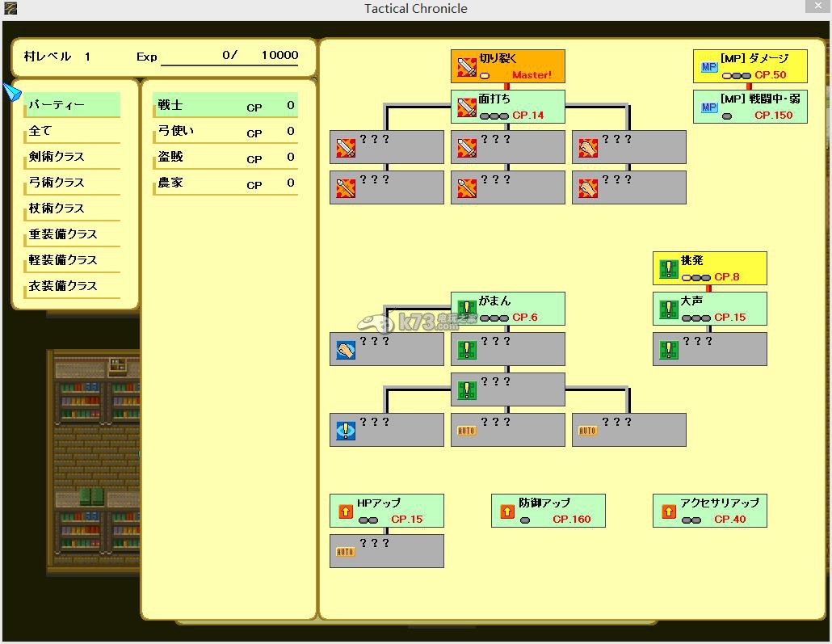Open the 剣術クラス category

[73, 157]
